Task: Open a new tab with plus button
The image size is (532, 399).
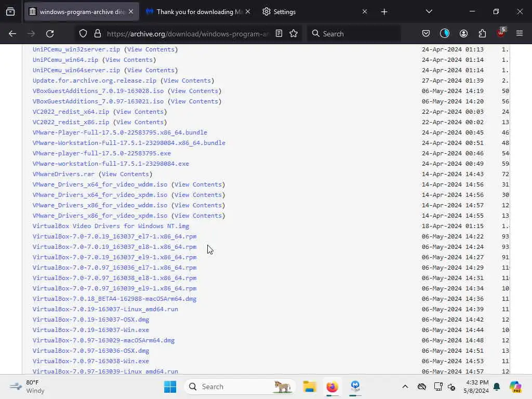Action: (384, 12)
